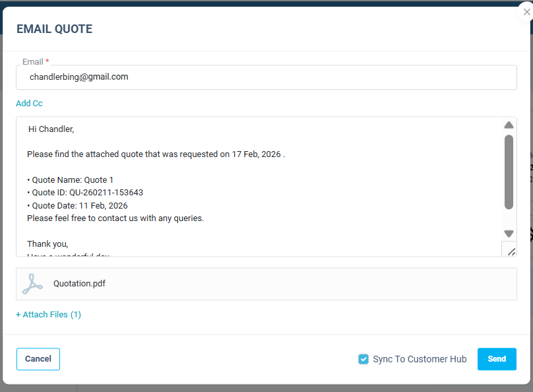Image resolution: width=533 pixels, height=392 pixels.
Task: Close the Email Quote dialog
Action: [x=526, y=12]
